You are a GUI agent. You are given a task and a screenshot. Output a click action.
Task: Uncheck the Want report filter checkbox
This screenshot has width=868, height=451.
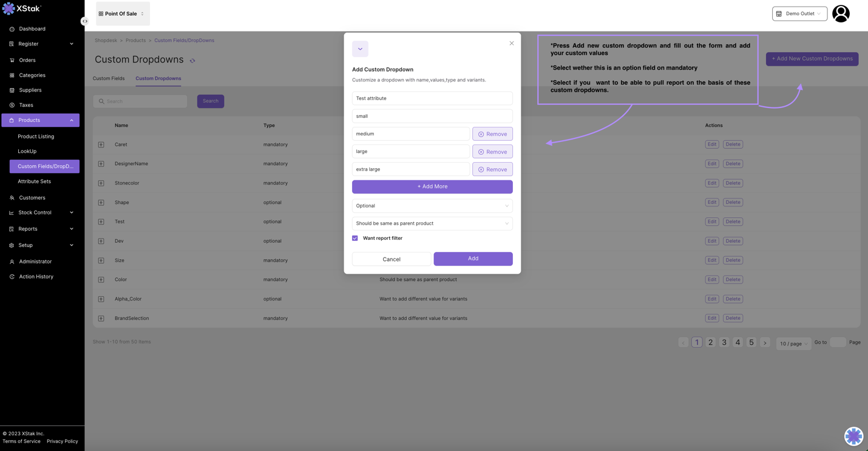coord(355,239)
